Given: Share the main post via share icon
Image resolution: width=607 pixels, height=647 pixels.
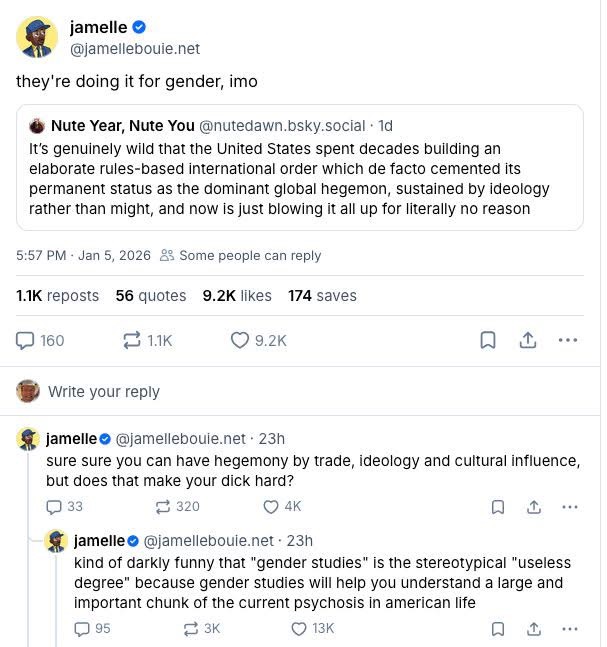Looking at the screenshot, I should tap(527, 340).
